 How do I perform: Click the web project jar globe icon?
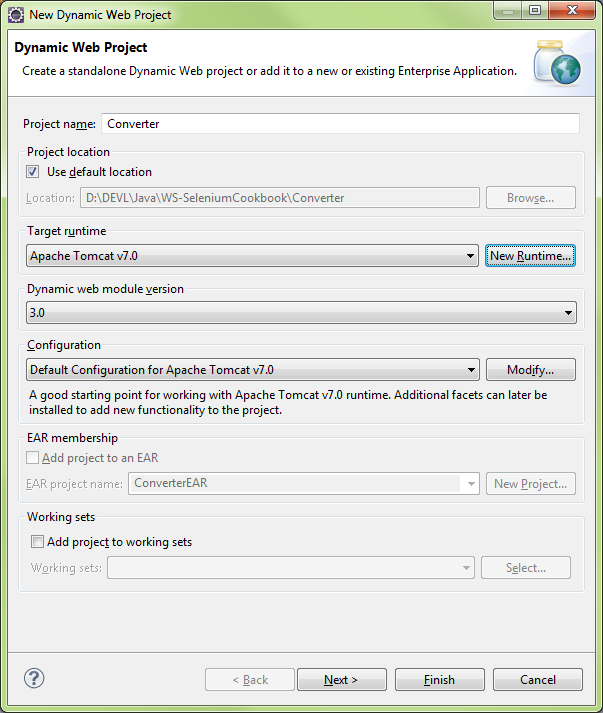coord(557,63)
